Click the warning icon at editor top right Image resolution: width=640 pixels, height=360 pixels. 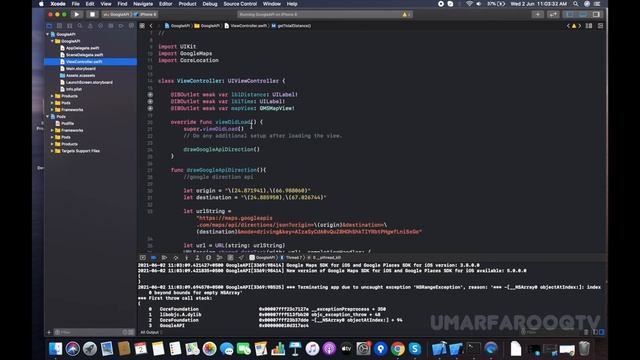574,26
